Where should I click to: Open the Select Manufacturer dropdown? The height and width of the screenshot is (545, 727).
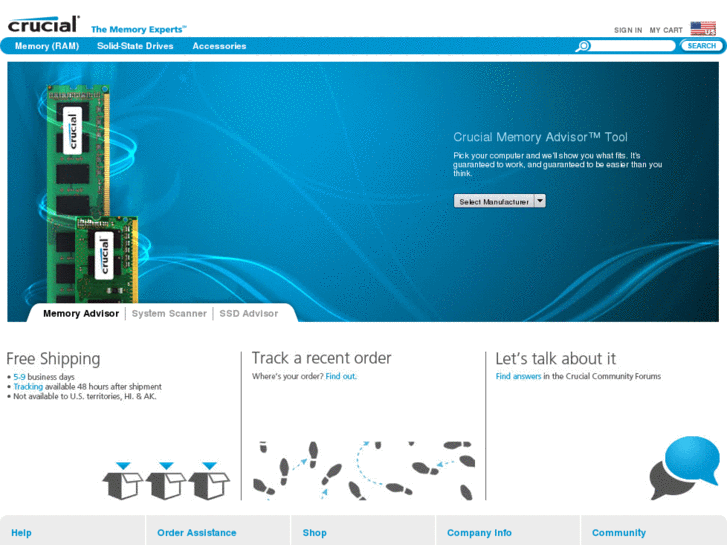499,201
